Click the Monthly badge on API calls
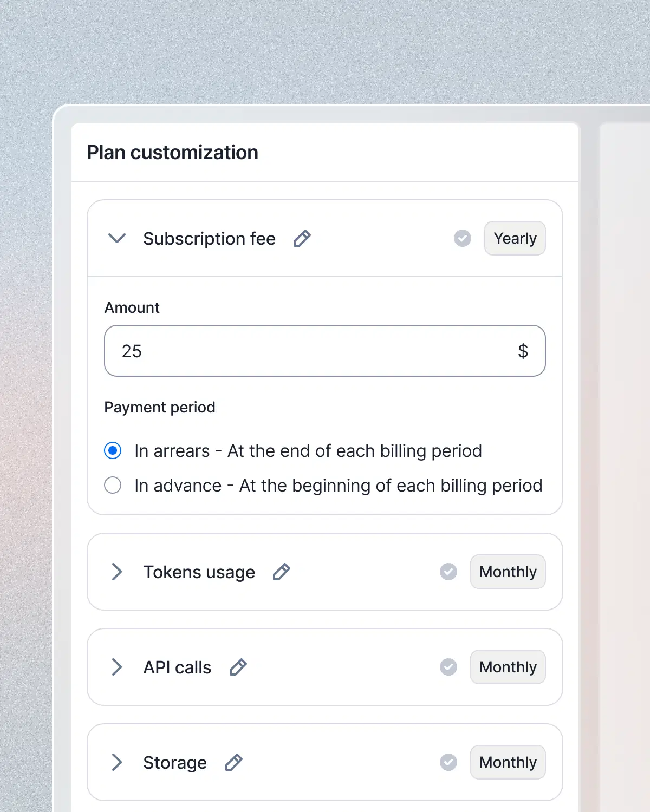 [x=508, y=667]
